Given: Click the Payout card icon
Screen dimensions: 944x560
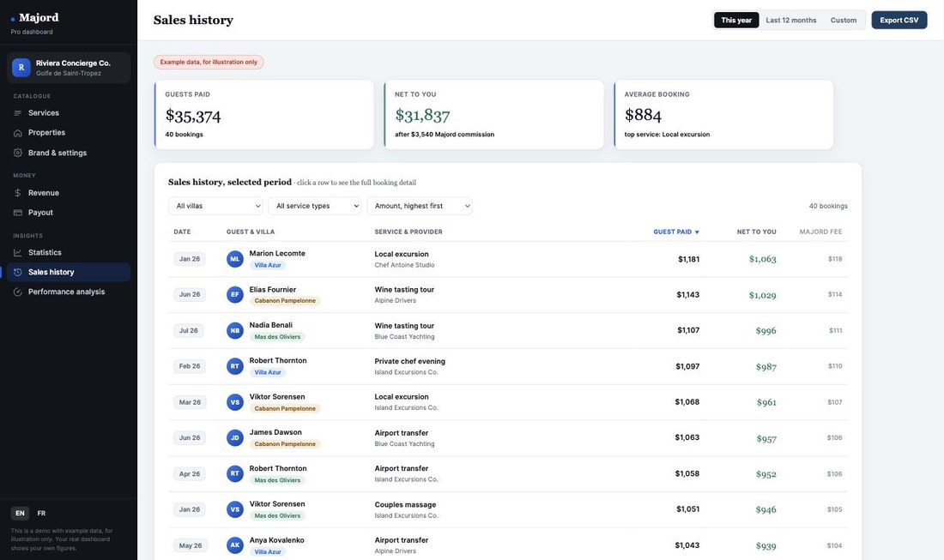Looking at the screenshot, I should pyautogui.click(x=17, y=213).
